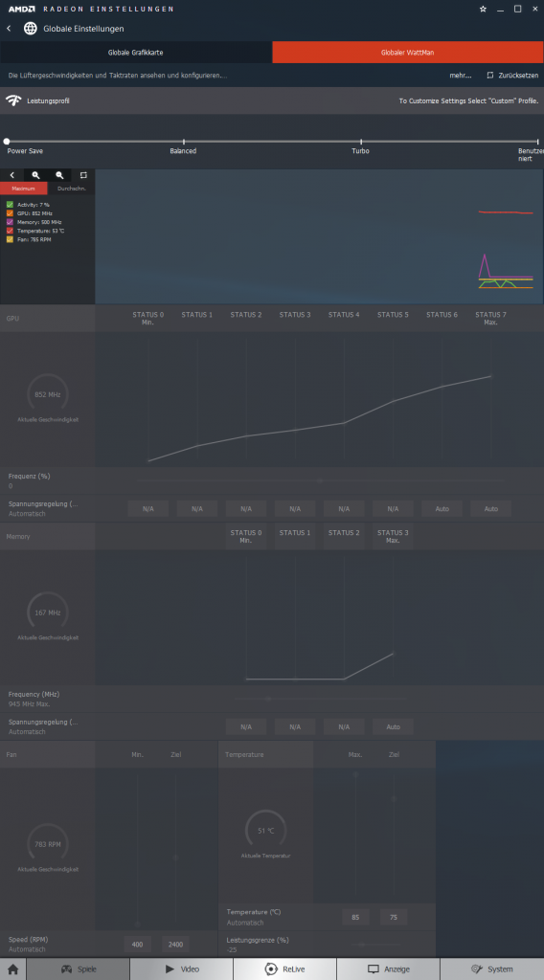Viewport: 544px width, 980px height.
Task: Click the GPU Frequenz (%) slider handle
Action: (x=320, y=480)
